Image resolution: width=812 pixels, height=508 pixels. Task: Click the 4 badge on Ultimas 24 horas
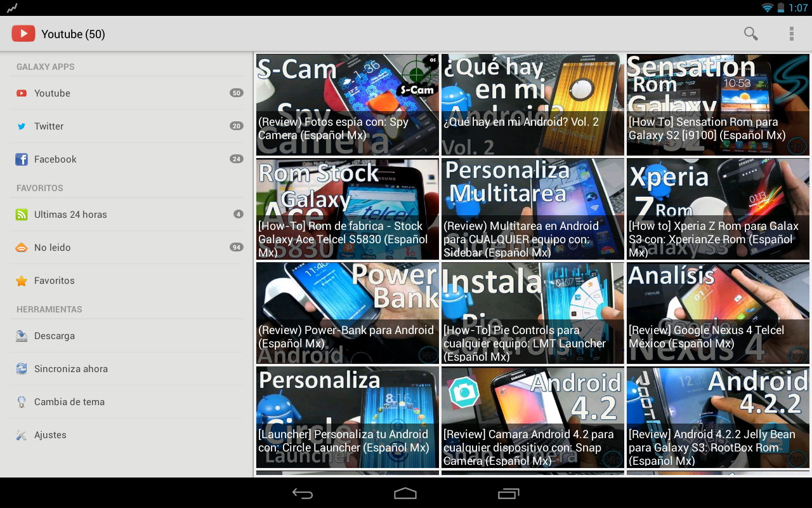[239, 215]
